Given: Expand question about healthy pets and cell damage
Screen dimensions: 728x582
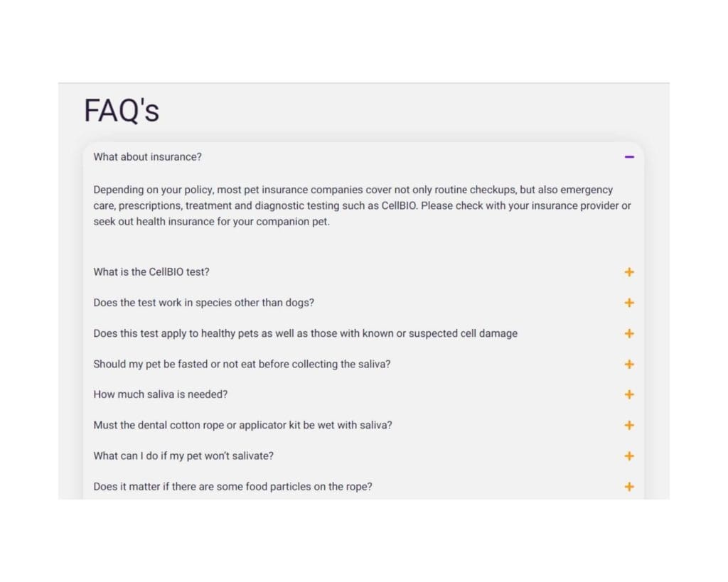Looking at the screenshot, I should coord(363,334).
